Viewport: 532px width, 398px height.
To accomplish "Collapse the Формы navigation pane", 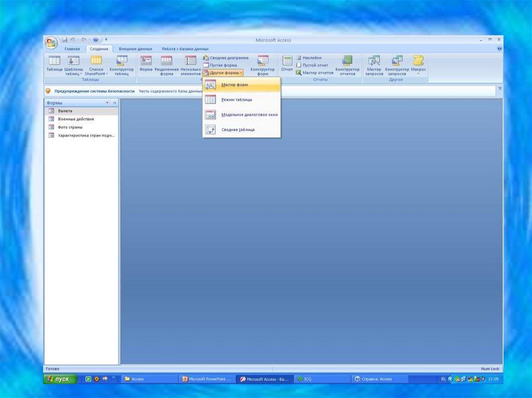I will click(115, 103).
